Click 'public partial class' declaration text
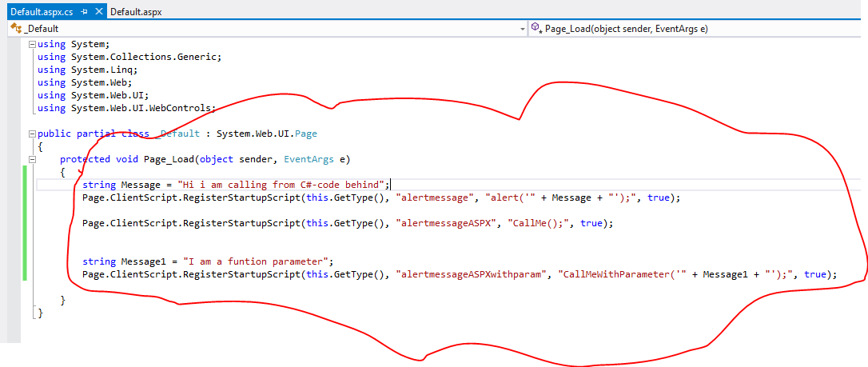The height and width of the screenshot is (367, 868). (x=93, y=134)
